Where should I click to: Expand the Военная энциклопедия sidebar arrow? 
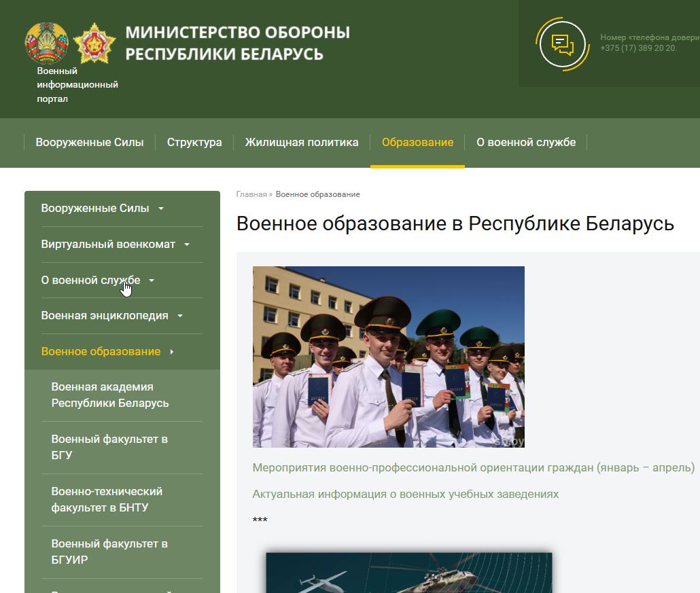coord(180,317)
